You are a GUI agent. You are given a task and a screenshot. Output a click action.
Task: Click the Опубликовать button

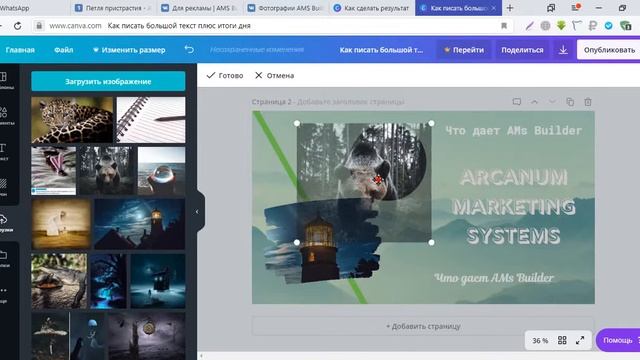pyautogui.click(x=609, y=50)
